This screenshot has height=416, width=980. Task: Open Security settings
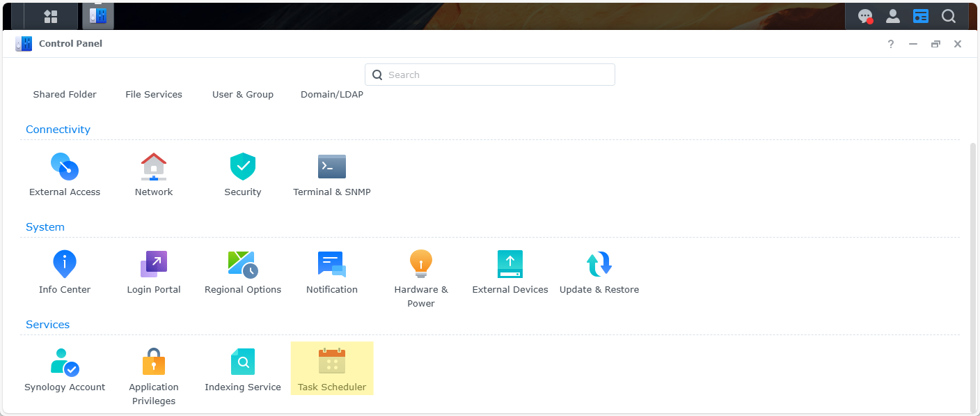tap(243, 167)
